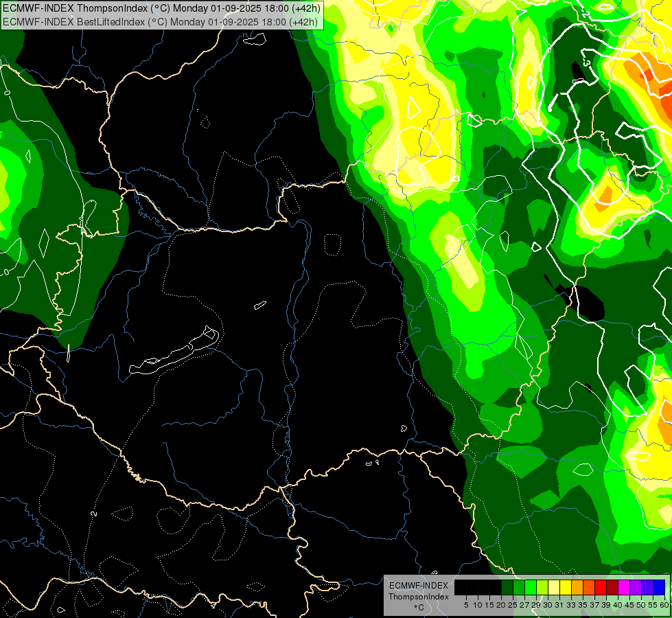
Task: Click the blue 55–60 legend swatch
Action: pyautogui.click(x=659, y=587)
